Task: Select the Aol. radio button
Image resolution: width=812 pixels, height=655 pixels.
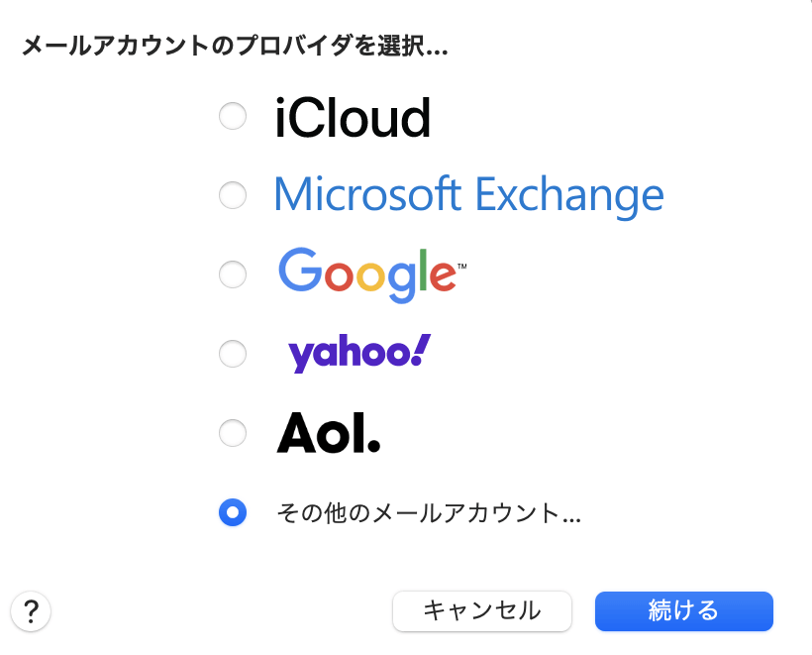Action: pyautogui.click(x=233, y=433)
